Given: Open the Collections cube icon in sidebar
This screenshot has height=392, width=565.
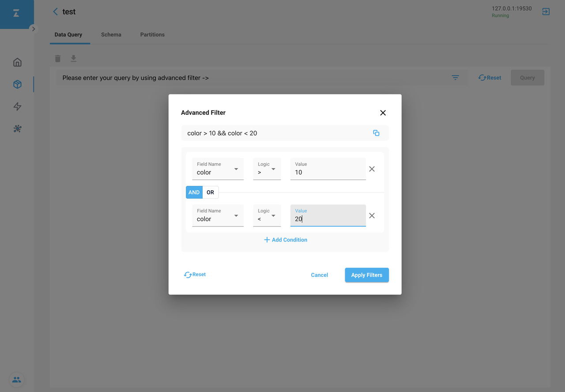Looking at the screenshot, I should pos(17,84).
